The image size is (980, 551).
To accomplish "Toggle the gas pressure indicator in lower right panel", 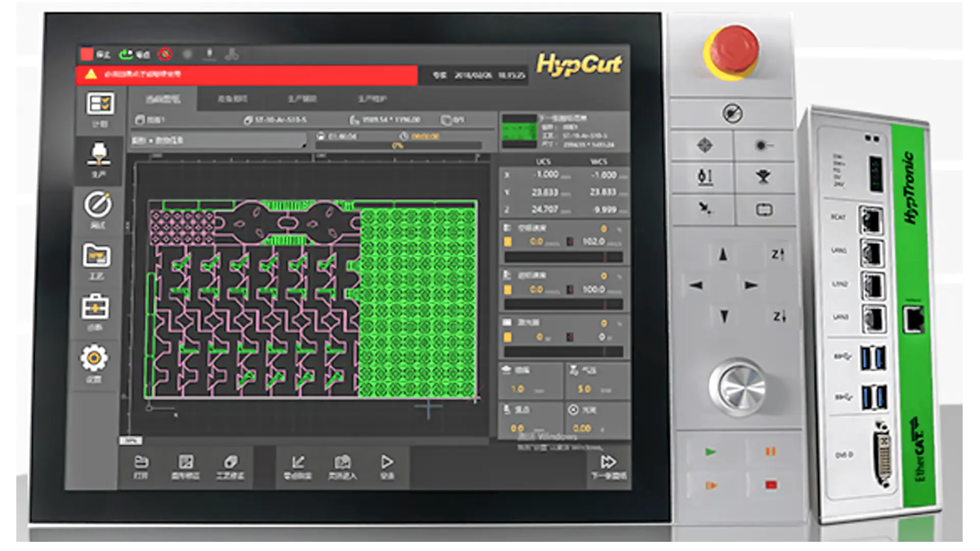I will (x=596, y=380).
